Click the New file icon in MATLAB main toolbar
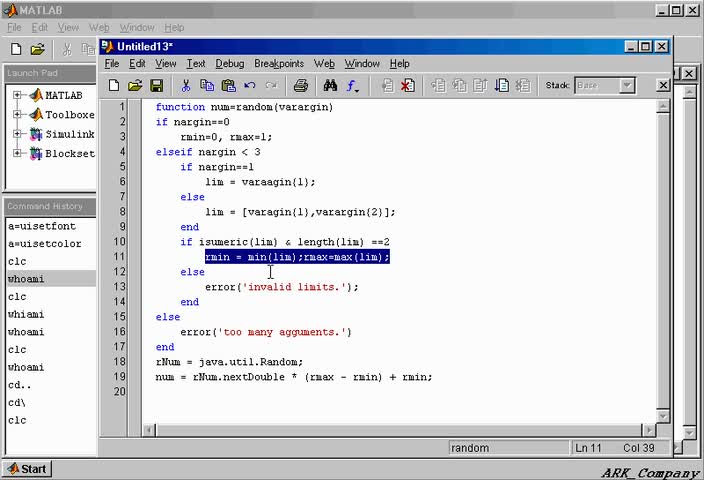The image size is (704, 480). point(16,49)
